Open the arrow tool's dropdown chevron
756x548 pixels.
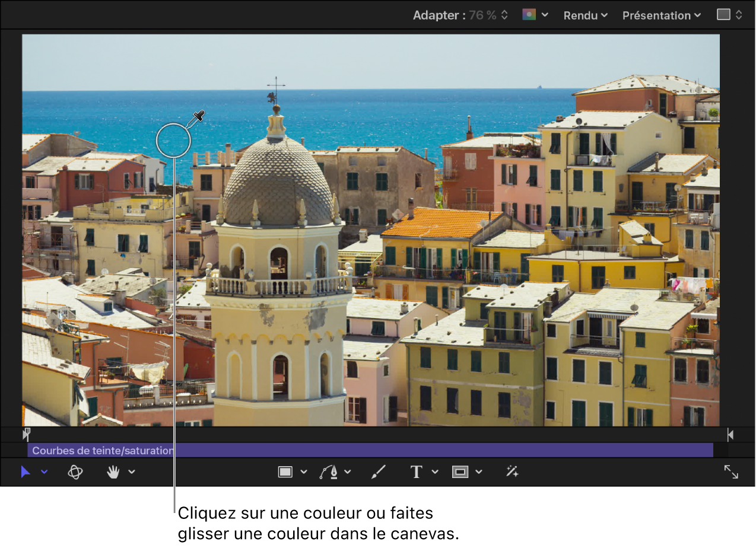point(44,472)
